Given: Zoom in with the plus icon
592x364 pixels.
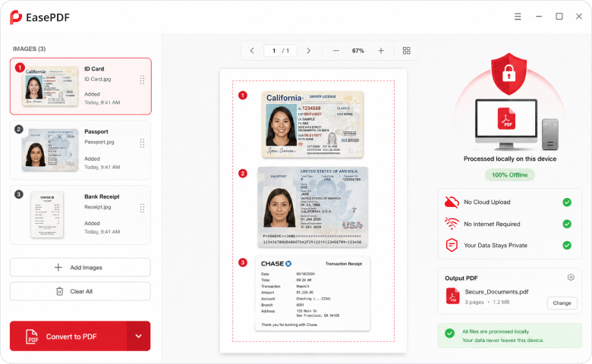Looking at the screenshot, I should tap(381, 51).
